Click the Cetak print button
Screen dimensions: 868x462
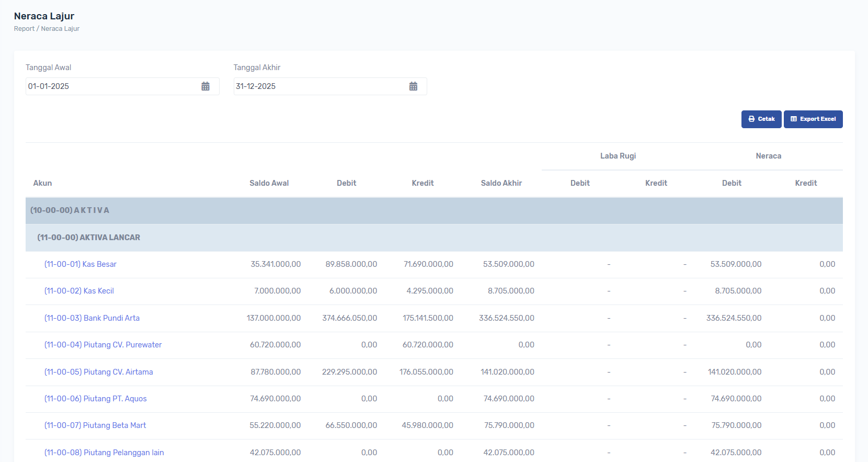(761, 119)
